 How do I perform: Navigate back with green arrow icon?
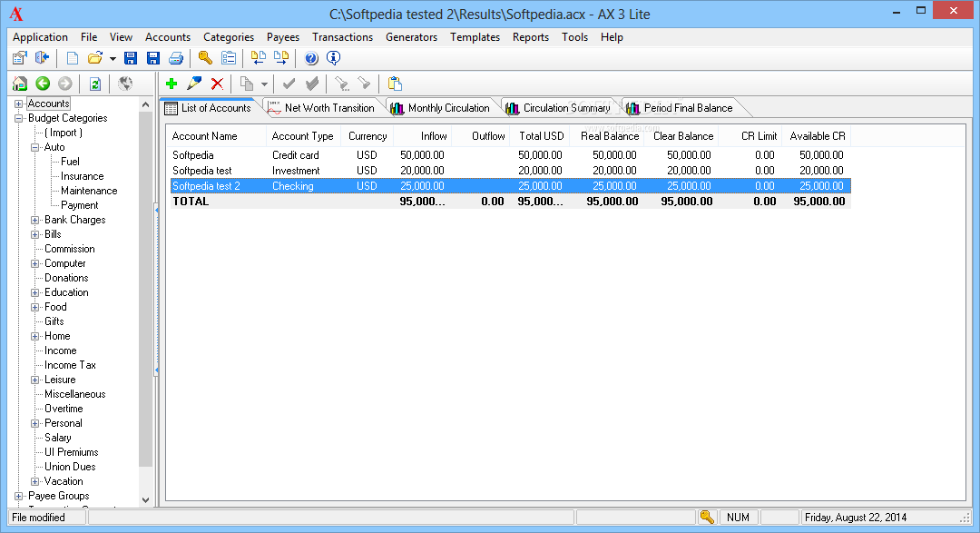(x=43, y=84)
